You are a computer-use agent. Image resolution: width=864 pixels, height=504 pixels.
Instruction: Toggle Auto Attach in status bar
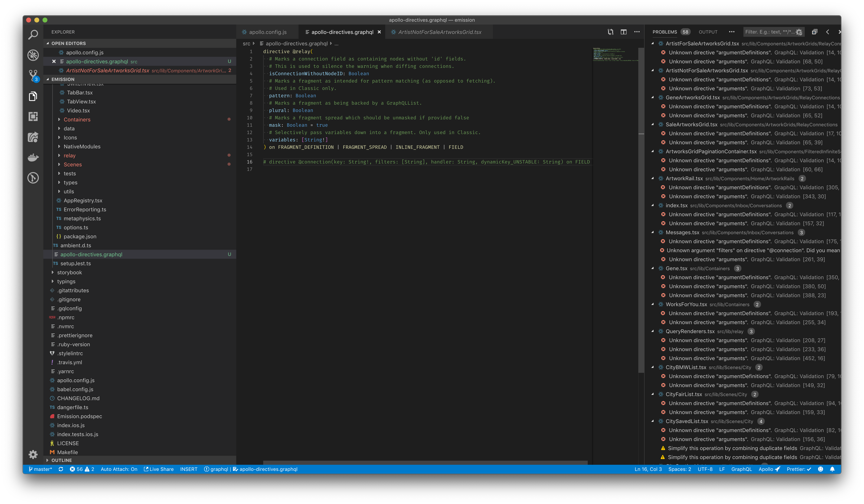tap(119, 469)
